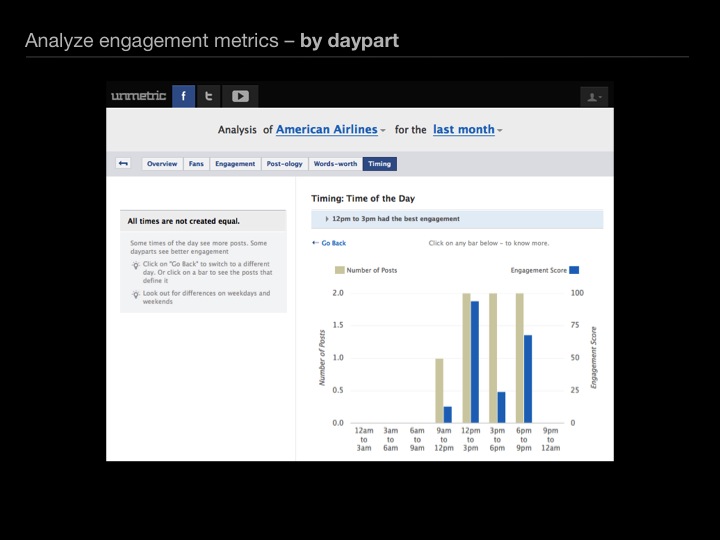Viewport: 720px width, 540px height.
Task: Select the Engagement tab
Action: click(235, 164)
